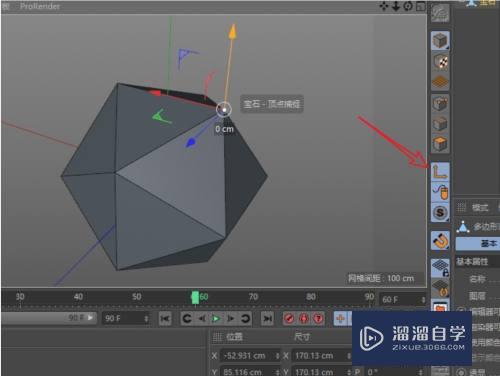Image resolution: width=500 pixels, height=376 pixels.
Task: Select the Model mode cube icon
Action: [x=440, y=41]
